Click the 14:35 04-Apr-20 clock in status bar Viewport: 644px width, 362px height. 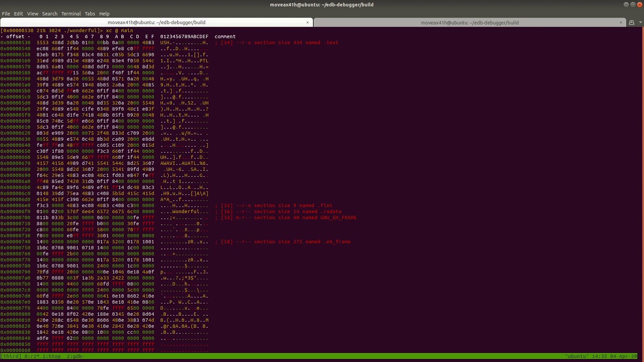point(615,356)
